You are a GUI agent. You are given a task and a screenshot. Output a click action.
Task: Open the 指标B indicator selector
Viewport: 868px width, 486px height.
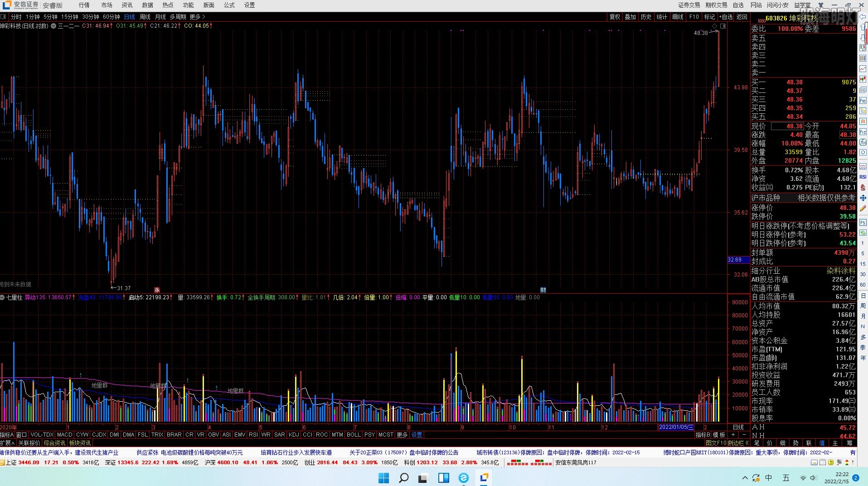703,434
